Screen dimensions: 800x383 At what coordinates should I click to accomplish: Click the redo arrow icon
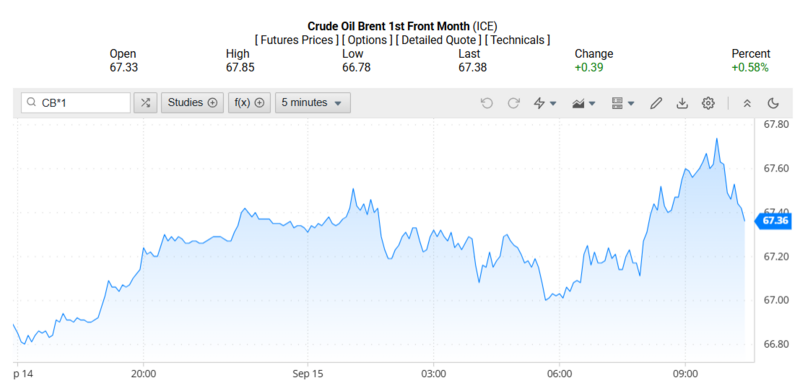pyautogui.click(x=513, y=103)
